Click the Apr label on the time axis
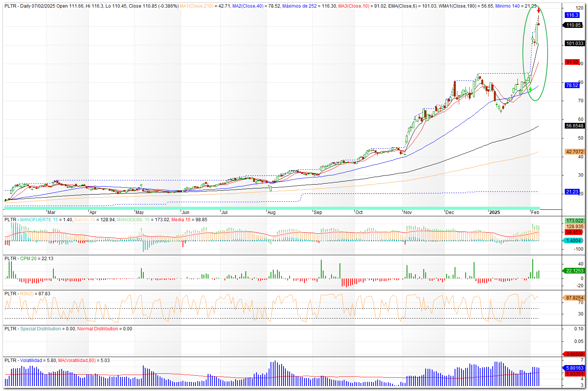Viewport: 588px width, 391px height. pyautogui.click(x=93, y=212)
